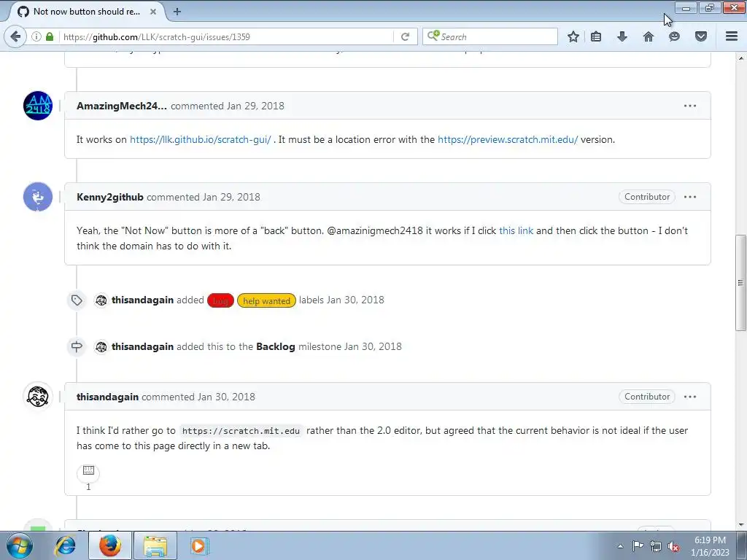Screen dimensions: 747x560
Task: Click small thisandagain avatar in milestone event
Action: pos(101,346)
